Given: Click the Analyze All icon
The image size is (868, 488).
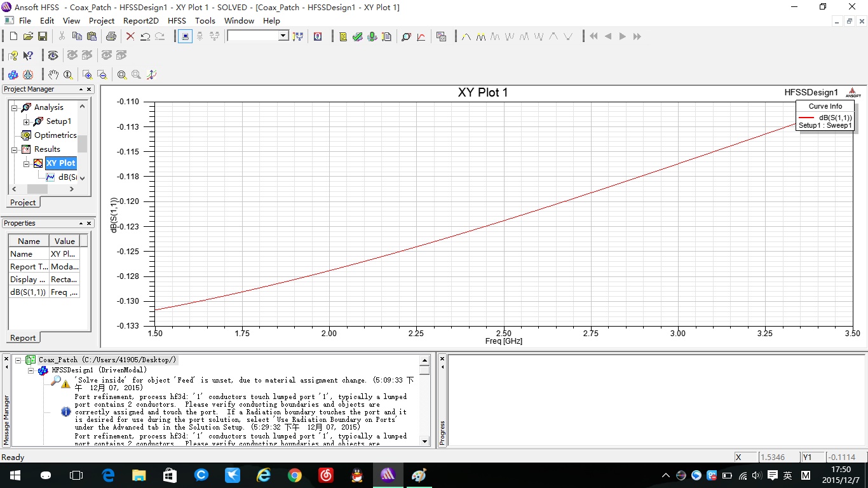Looking at the screenshot, I should 372,37.
